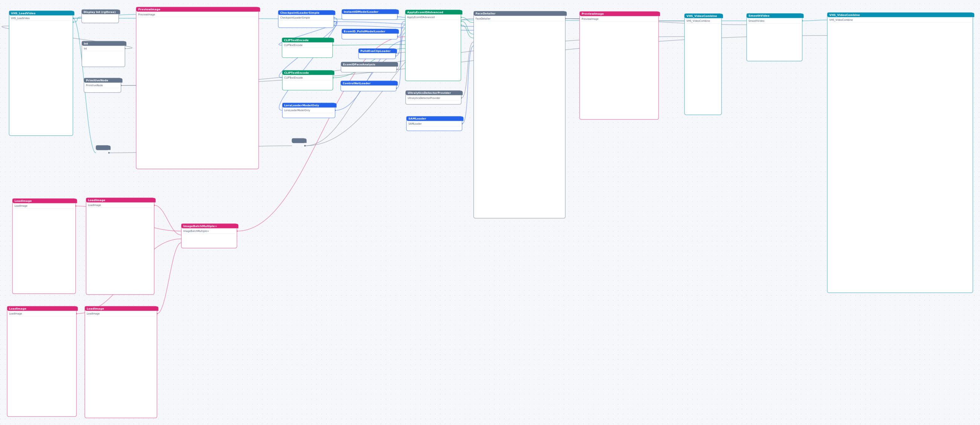Viewport: 980px width, 425px height.
Task: Click the LoraLoaderModelOnly node header
Action: click(x=309, y=105)
